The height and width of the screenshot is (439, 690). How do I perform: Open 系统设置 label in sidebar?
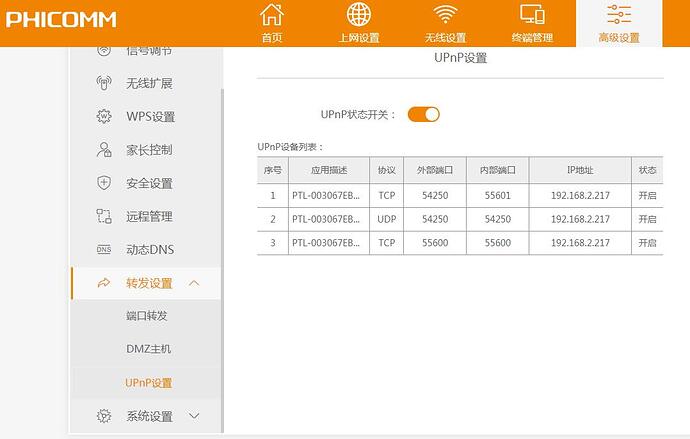[149, 416]
